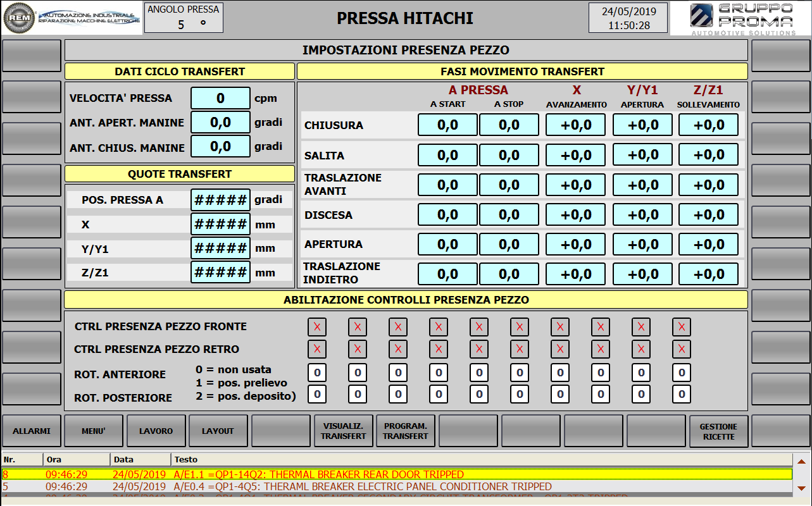
Task: Edit APERTURA Y/Y1 apertura value
Action: (x=642, y=244)
